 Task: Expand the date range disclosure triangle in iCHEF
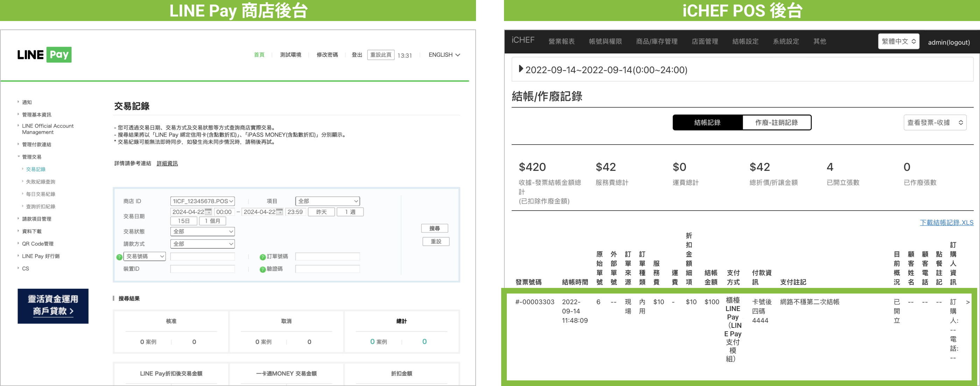pyautogui.click(x=521, y=69)
